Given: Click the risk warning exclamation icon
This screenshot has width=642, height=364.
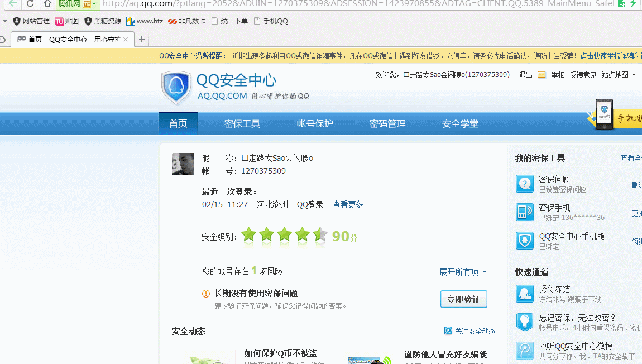Looking at the screenshot, I should tap(206, 294).
